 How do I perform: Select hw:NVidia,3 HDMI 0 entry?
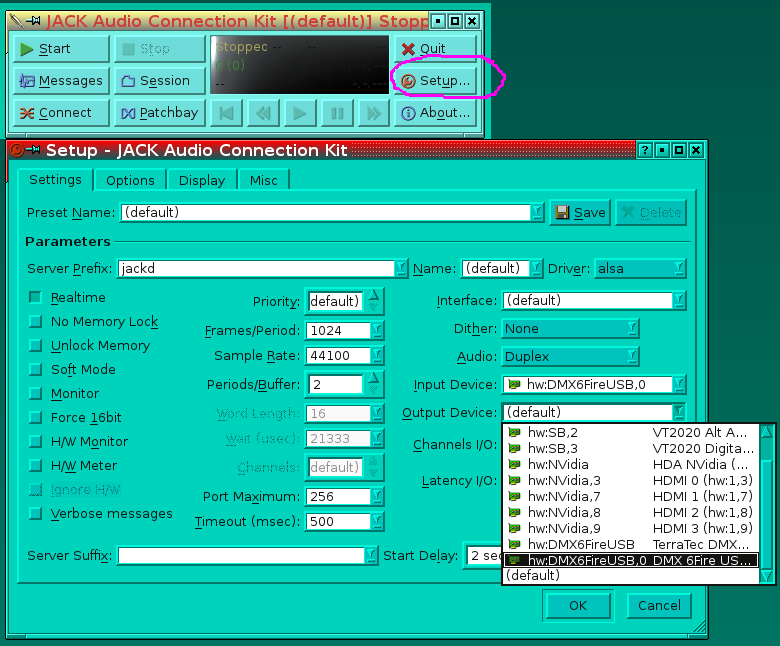tap(631, 480)
